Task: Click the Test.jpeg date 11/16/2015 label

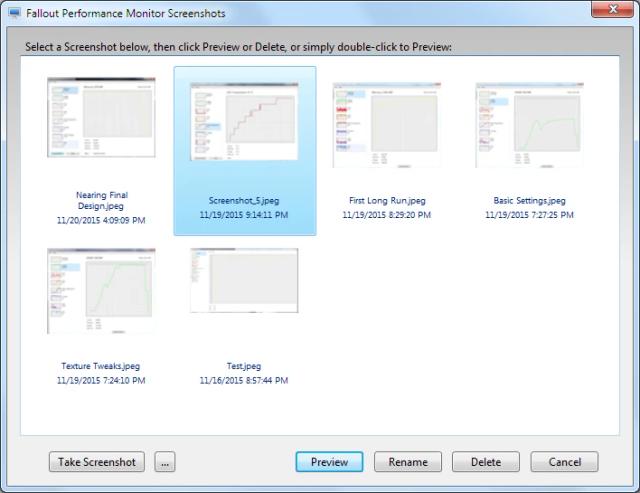Action: pyautogui.click(x=244, y=381)
